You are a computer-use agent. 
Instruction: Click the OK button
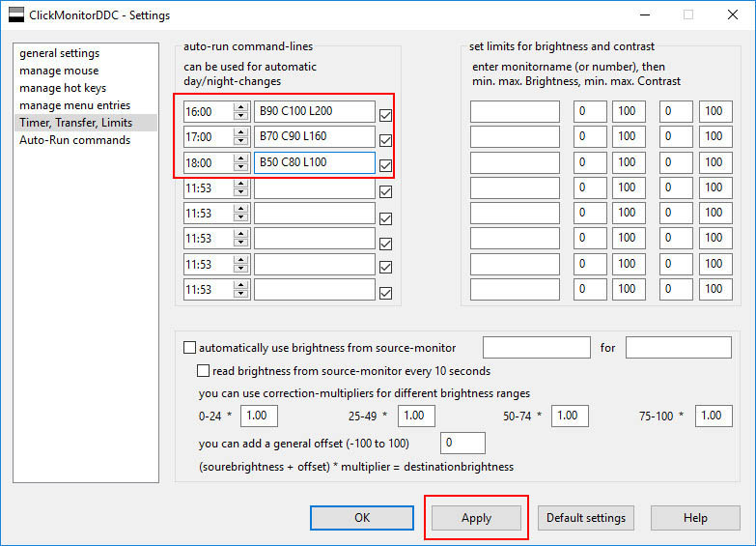[x=362, y=518]
